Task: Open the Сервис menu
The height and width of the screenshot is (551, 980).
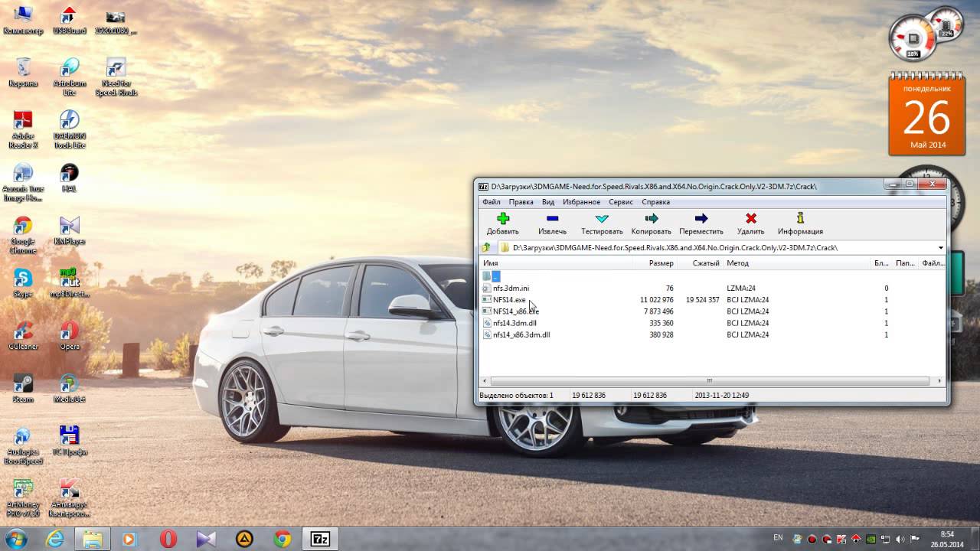Action: click(x=621, y=202)
